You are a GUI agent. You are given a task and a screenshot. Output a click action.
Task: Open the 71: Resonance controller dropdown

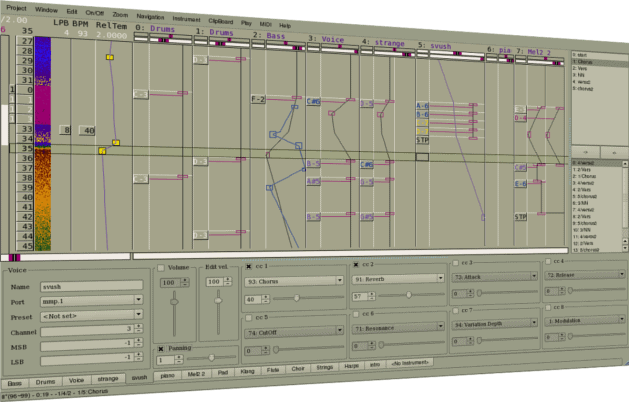point(398,327)
